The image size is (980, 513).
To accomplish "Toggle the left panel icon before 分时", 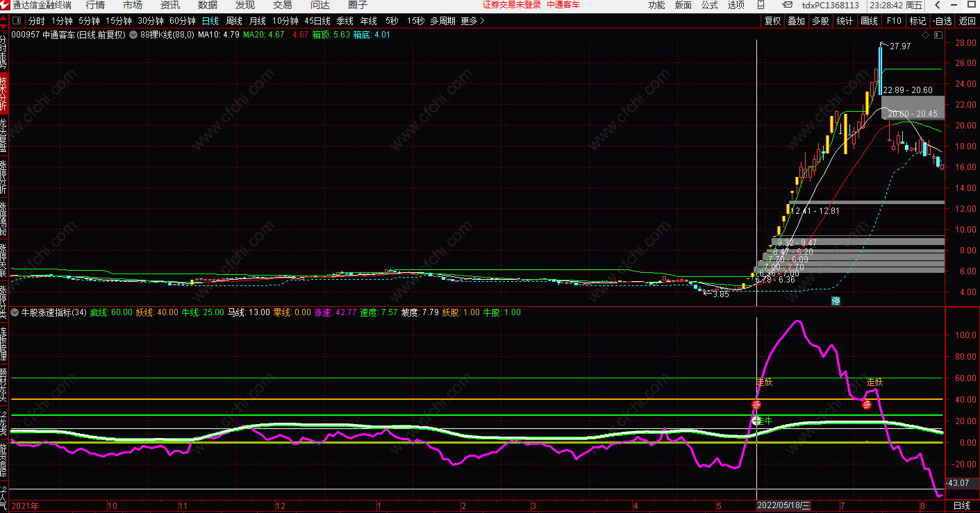I will (18, 21).
